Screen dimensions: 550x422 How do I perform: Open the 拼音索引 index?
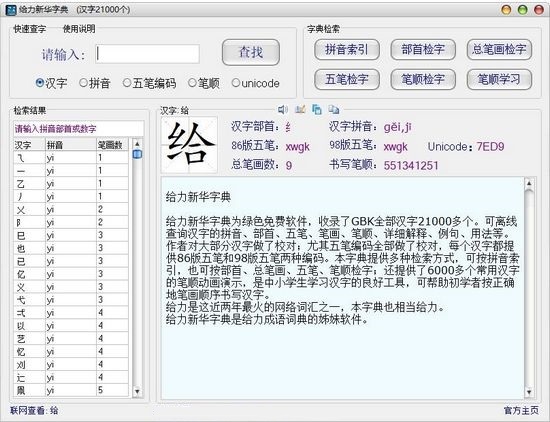tap(347, 49)
